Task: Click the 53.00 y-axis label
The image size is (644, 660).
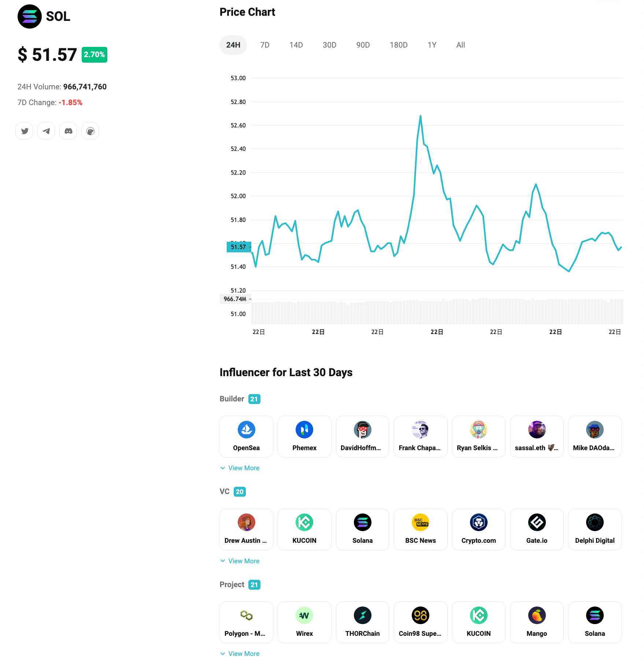Action: [238, 78]
